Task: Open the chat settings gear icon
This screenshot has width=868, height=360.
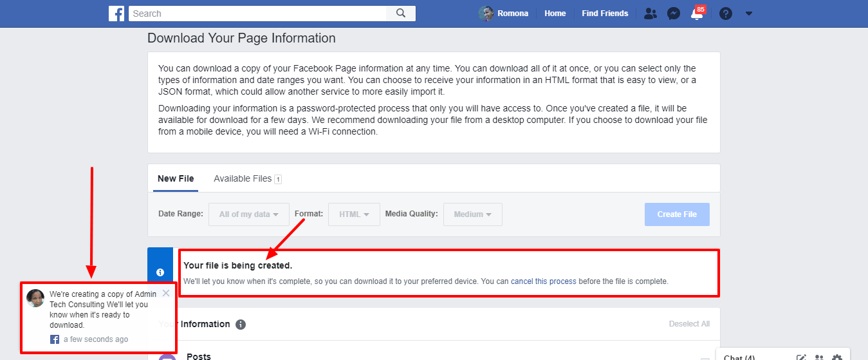Action: (x=837, y=357)
